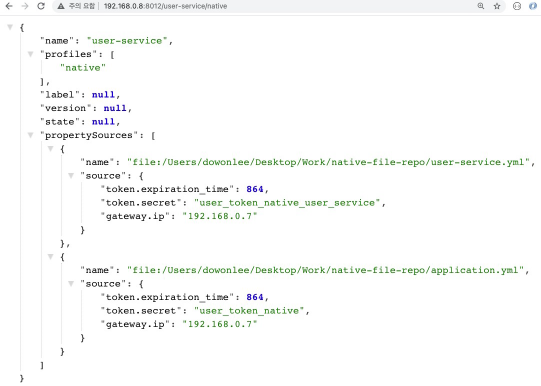Click the blue profile icon at far right
The width and height of the screenshot is (541, 386).
(533, 6)
